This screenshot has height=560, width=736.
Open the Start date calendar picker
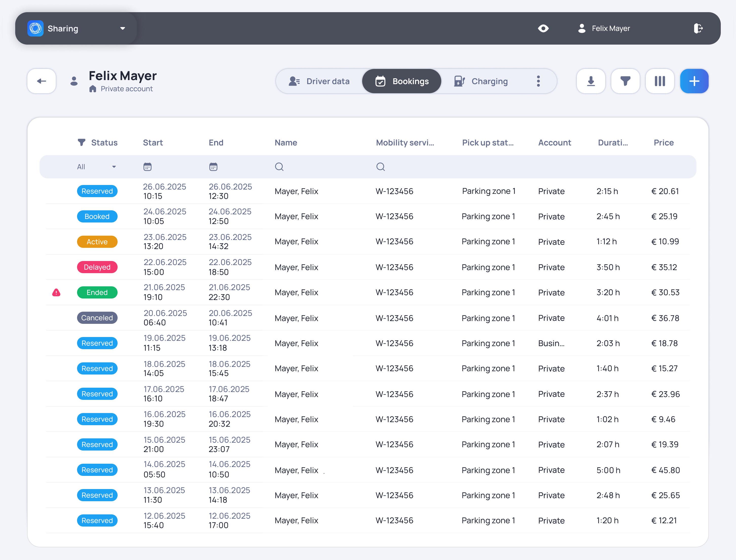[x=147, y=167]
